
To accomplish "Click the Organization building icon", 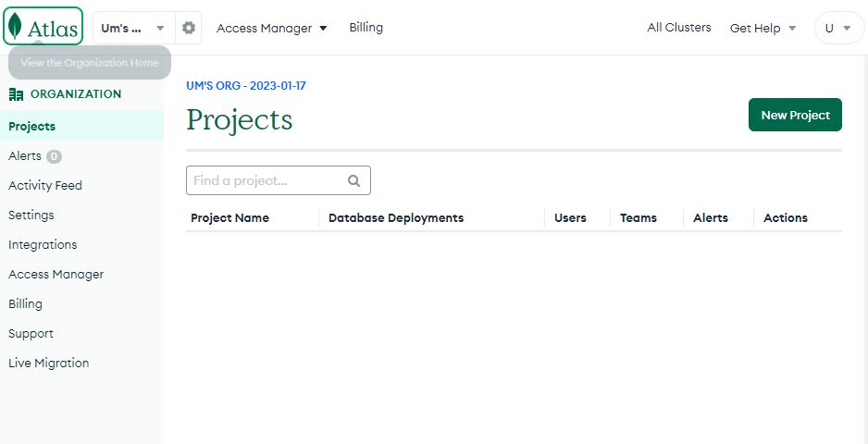I will [x=16, y=94].
